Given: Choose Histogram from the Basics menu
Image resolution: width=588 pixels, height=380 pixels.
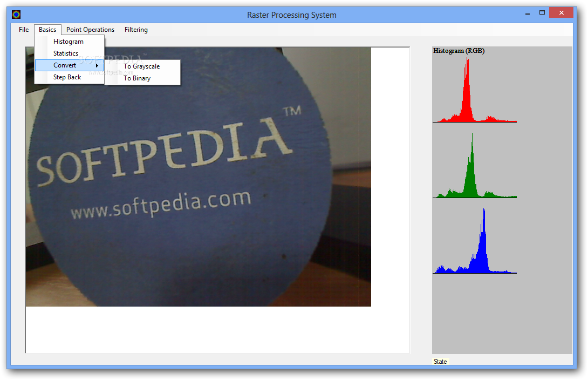Looking at the screenshot, I should 70,42.
